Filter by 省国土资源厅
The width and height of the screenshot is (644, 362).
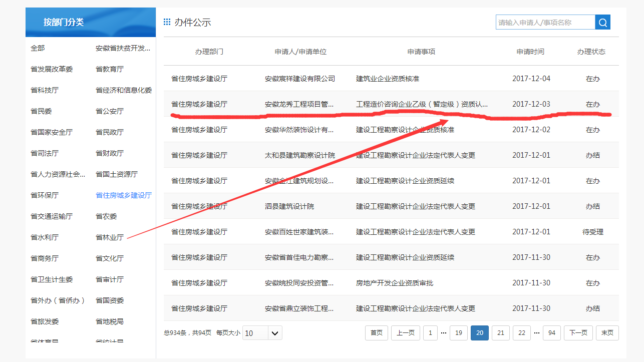(x=117, y=174)
